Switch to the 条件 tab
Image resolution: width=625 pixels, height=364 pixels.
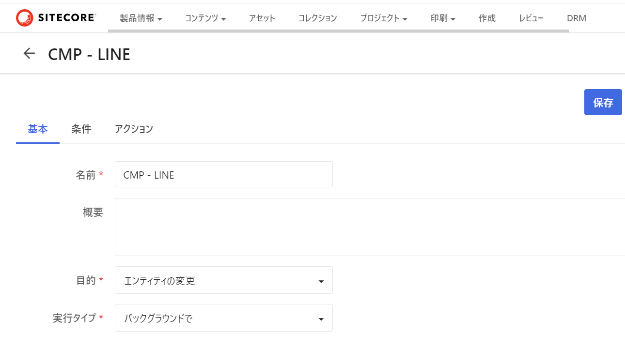click(x=81, y=129)
